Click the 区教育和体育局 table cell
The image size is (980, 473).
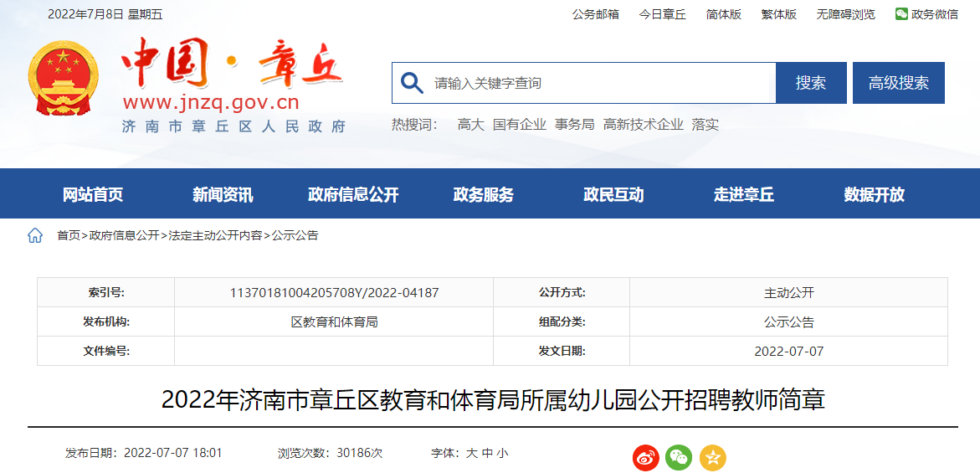[x=335, y=321]
